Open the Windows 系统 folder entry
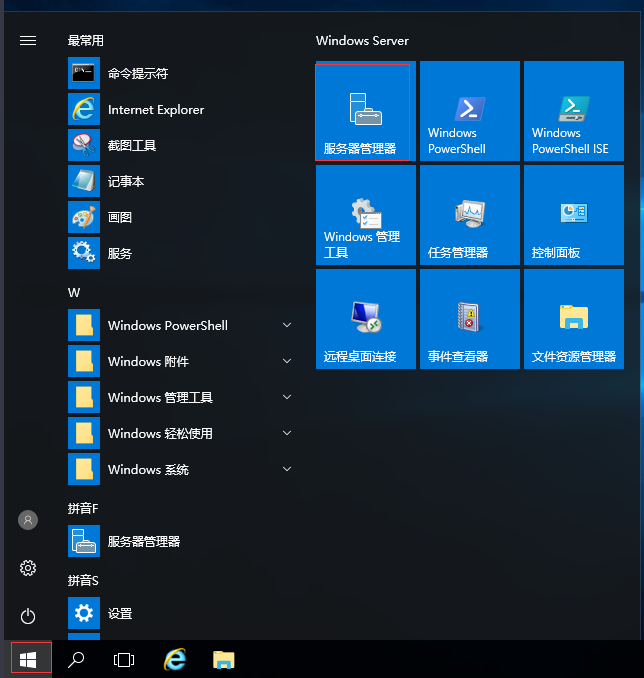The image size is (644, 678). [182, 469]
